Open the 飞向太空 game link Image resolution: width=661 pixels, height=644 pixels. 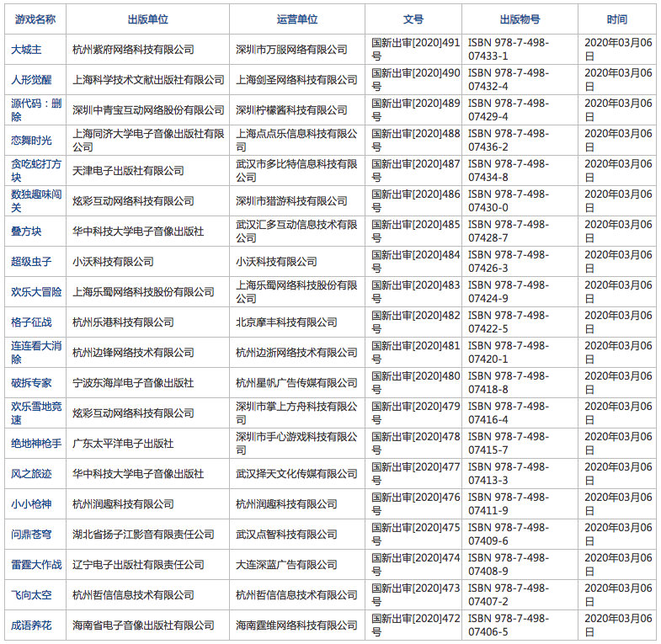31,595
